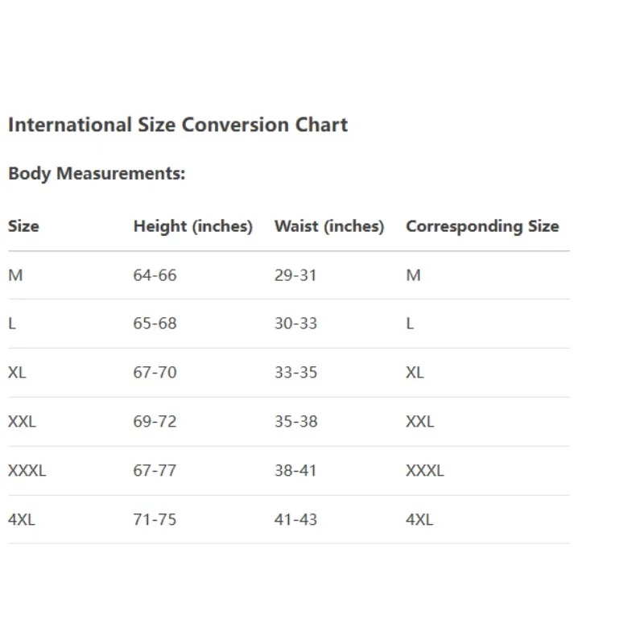Screen dimensions: 644x644
Task: Click the Body Measurements subheading
Action: tap(96, 173)
